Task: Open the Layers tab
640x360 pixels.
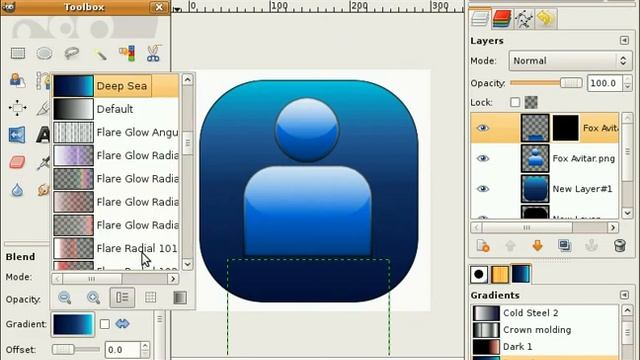Action: [479, 18]
